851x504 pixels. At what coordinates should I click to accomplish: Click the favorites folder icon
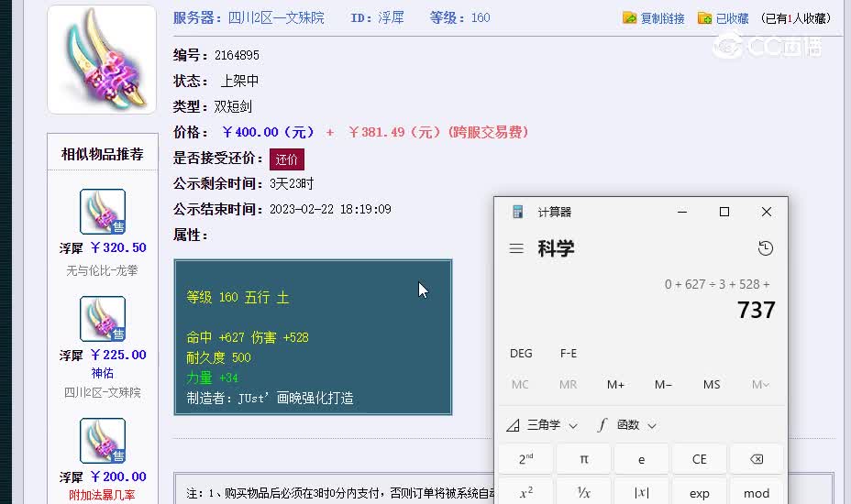pyautogui.click(x=704, y=18)
